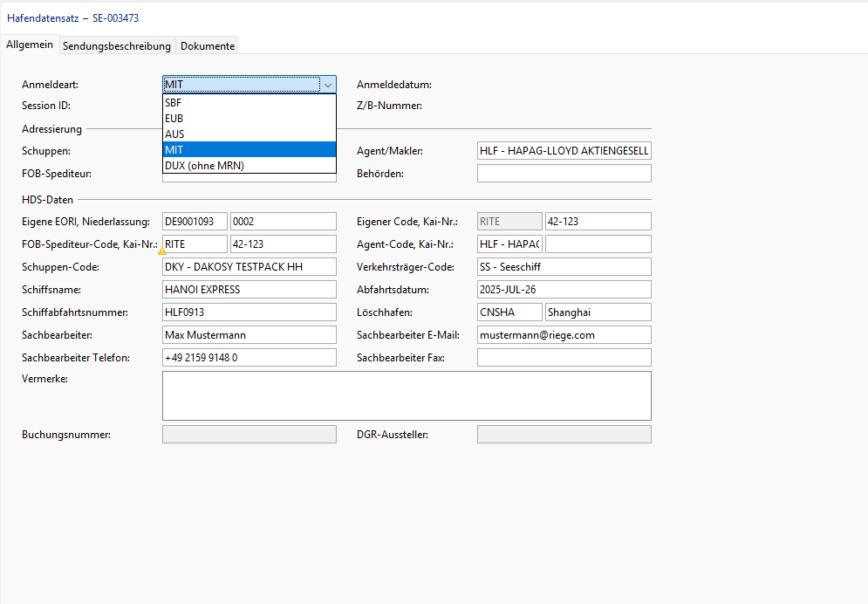Screen dimensions: 868x604
Task: Select DUX (ohne MRN) option
Action: (x=249, y=166)
